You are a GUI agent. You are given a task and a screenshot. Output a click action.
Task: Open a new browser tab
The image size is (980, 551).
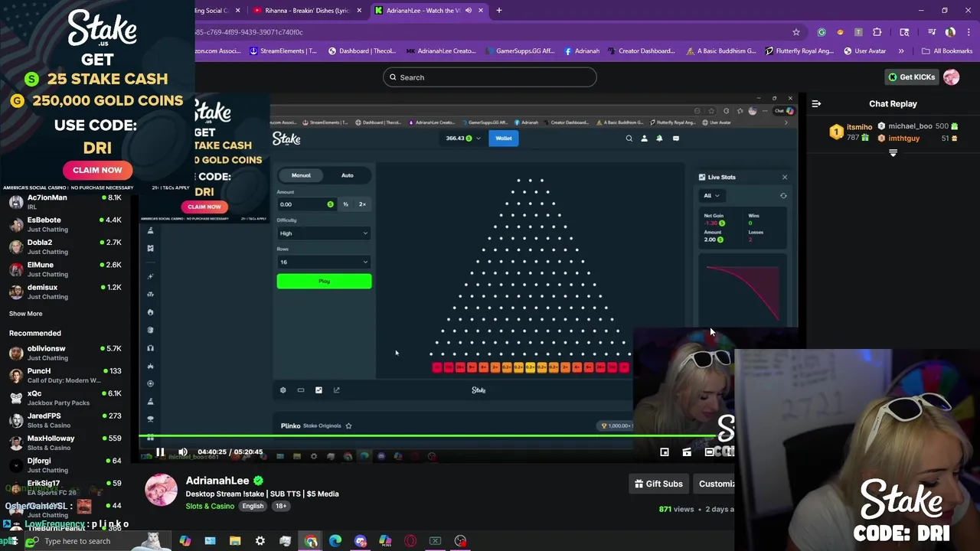499,11
